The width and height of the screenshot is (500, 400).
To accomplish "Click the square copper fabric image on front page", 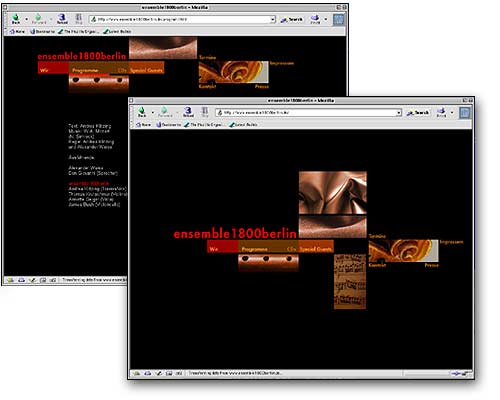I will pyautogui.click(x=333, y=193).
